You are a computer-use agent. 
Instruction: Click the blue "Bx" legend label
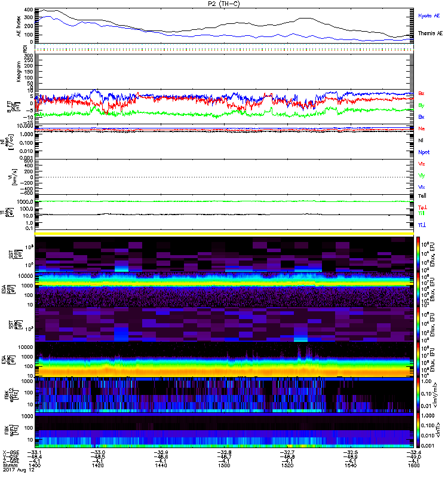click(421, 117)
